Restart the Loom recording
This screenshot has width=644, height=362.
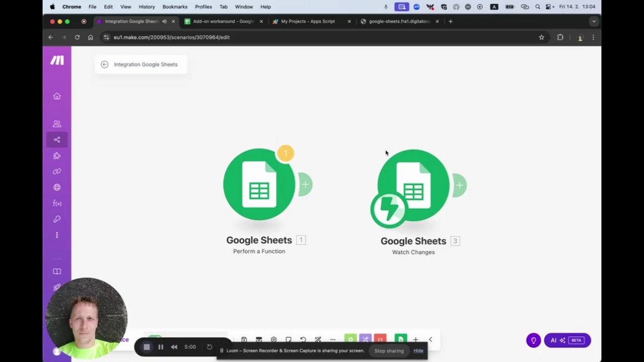(209, 347)
